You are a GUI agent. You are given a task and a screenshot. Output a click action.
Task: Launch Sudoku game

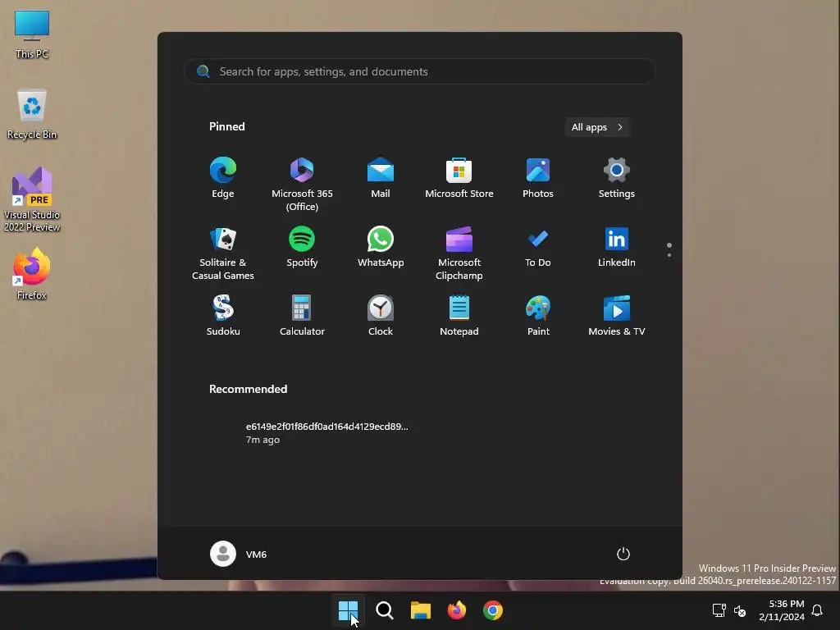223,316
